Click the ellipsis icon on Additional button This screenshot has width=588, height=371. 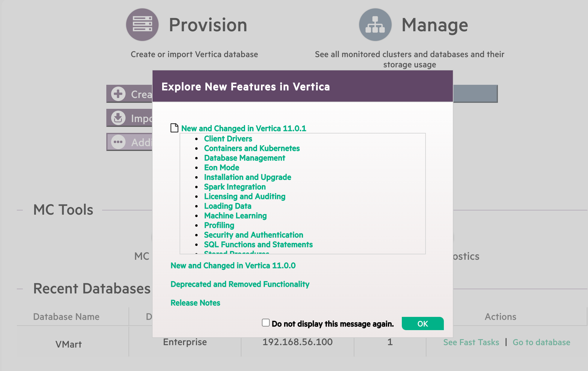(118, 142)
